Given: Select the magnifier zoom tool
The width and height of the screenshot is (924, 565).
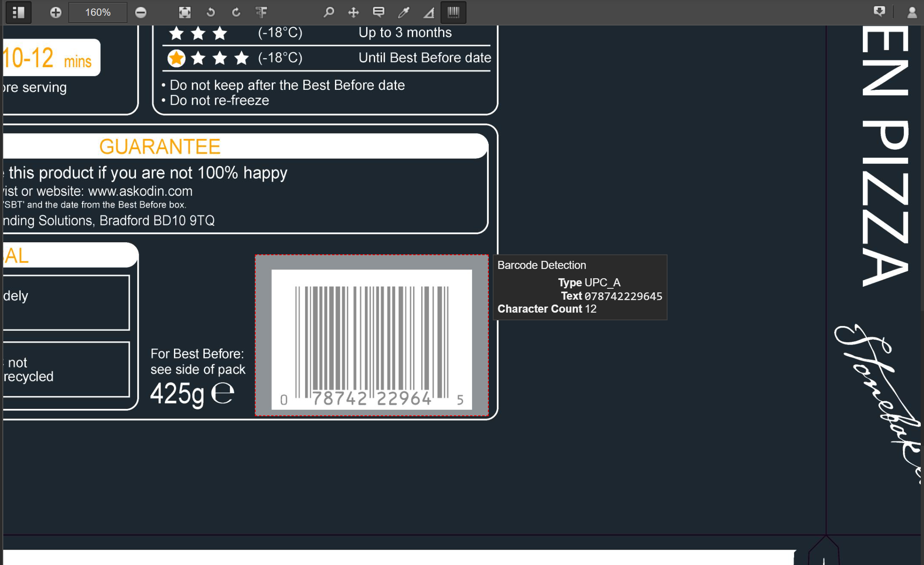Looking at the screenshot, I should (x=328, y=13).
